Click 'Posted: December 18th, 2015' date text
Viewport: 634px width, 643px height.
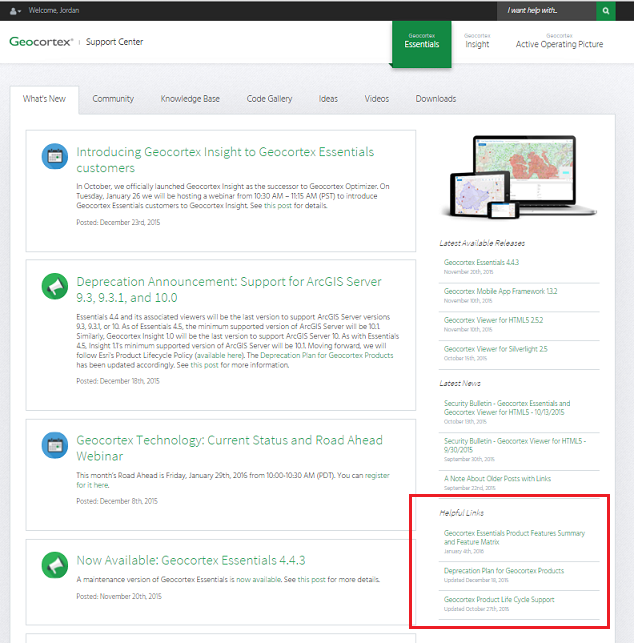[118, 381]
